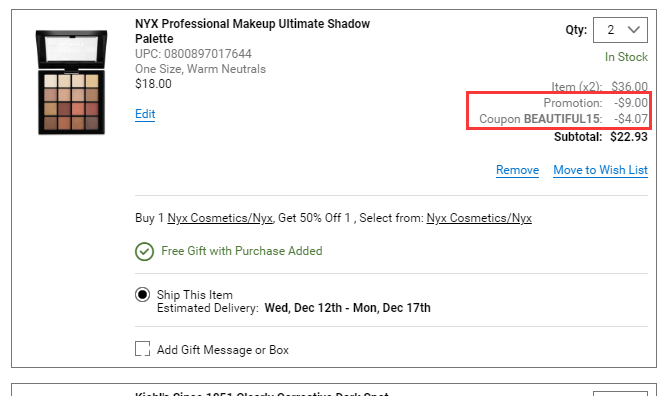Click the next item's quantity box at bottom
The image size is (668, 396).
(620, 393)
